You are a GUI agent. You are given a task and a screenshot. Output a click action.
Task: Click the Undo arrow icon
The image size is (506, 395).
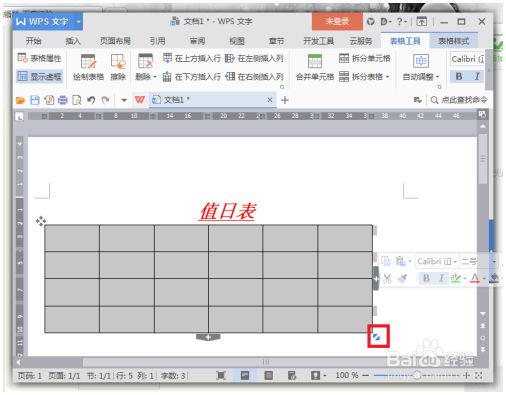(x=91, y=100)
